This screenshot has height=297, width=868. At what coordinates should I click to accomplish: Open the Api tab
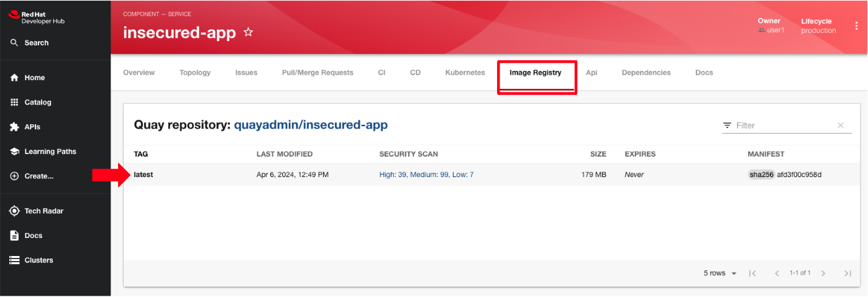click(x=592, y=73)
